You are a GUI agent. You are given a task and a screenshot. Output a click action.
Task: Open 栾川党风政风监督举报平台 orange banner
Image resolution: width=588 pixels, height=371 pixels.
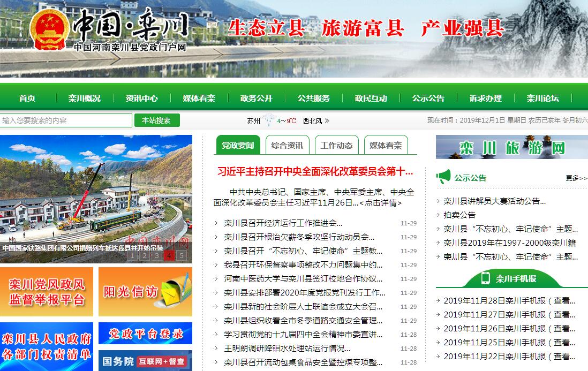point(47,292)
